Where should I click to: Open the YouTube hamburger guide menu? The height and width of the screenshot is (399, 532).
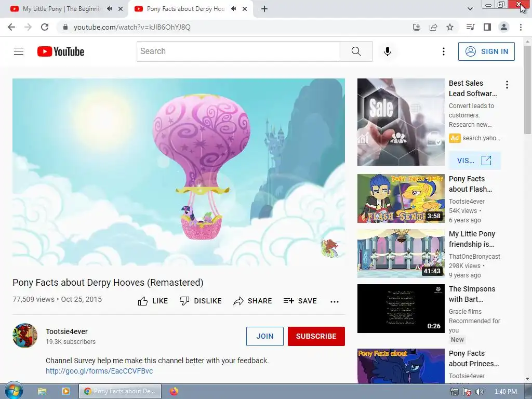tap(19, 51)
